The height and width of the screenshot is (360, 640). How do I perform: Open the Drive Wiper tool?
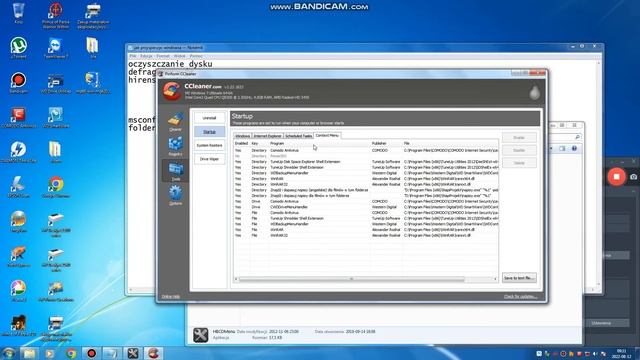[209, 159]
